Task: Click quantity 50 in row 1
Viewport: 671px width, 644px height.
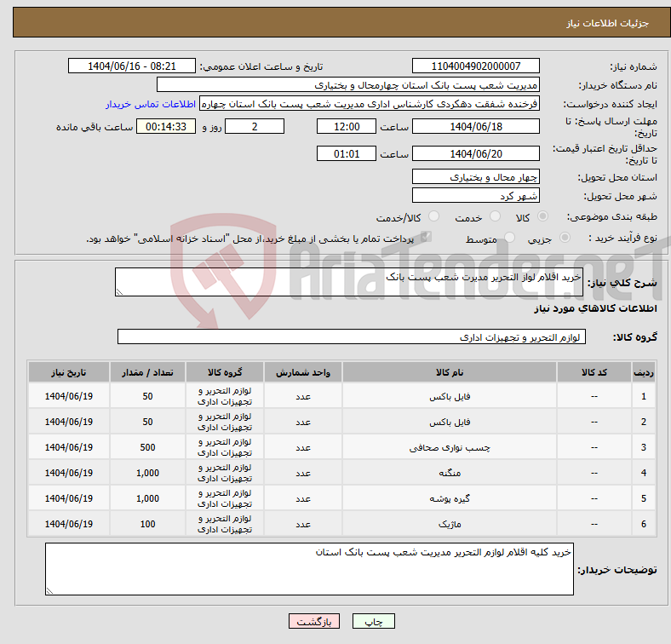Action: 147,396
